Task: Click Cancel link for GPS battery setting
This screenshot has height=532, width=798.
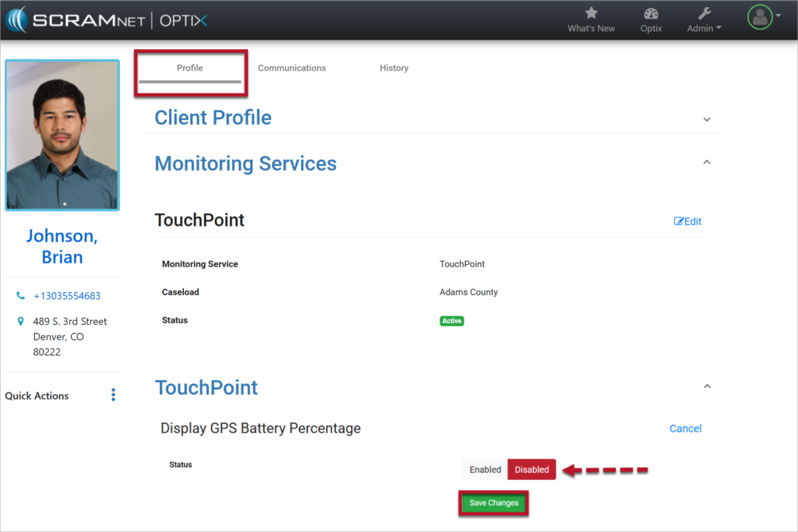Action: point(685,428)
